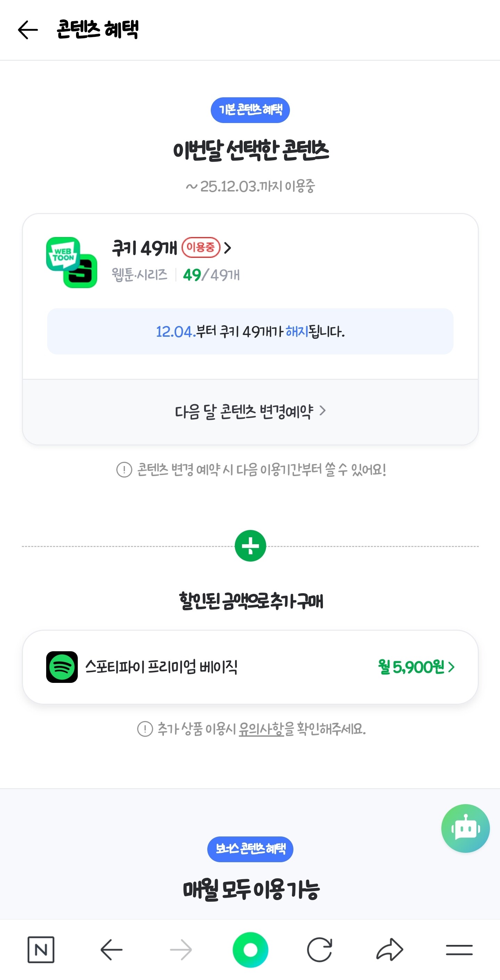Open the 월 5,900원 Spotify purchase chevron
The height and width of the screenshot is (980, 500).
point(451,667)
